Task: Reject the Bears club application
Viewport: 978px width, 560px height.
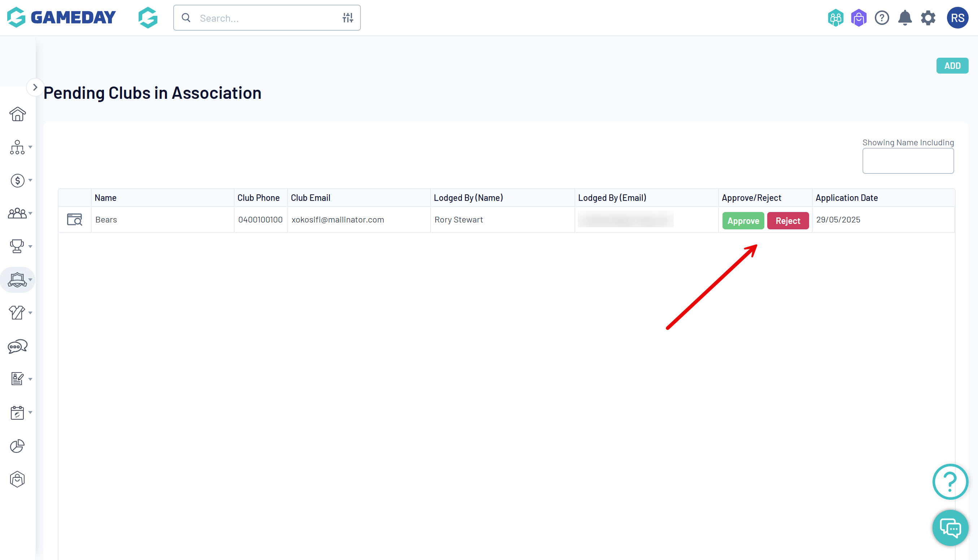Action: pos(787,221)
